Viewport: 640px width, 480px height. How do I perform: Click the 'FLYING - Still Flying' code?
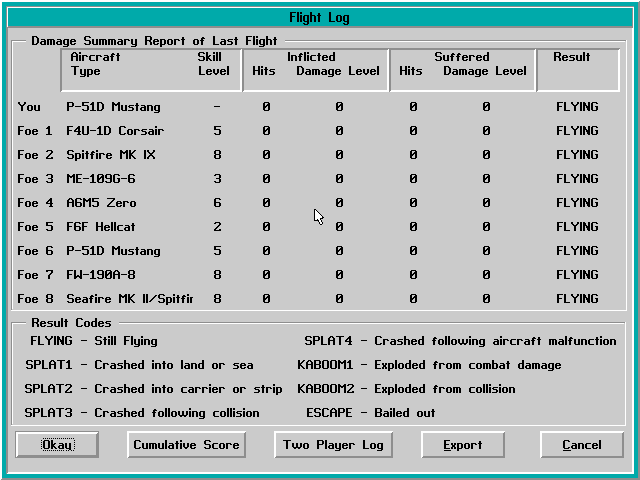(x=94, y=341)
